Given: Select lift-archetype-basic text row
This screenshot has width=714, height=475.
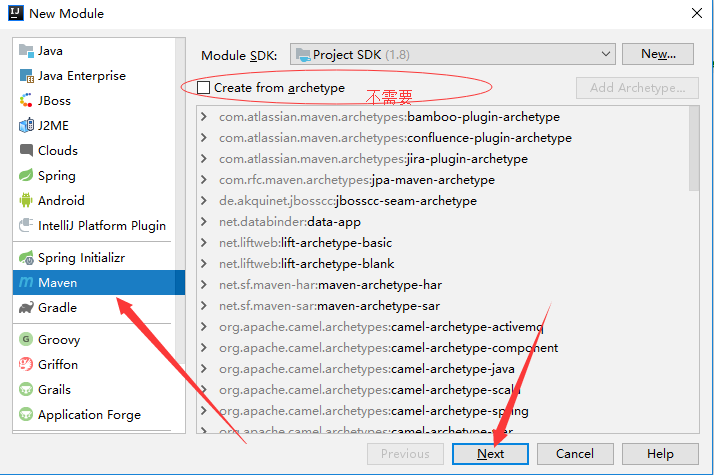Looking at the screenshot, I should pyautogui.click(x=306, y=243).
